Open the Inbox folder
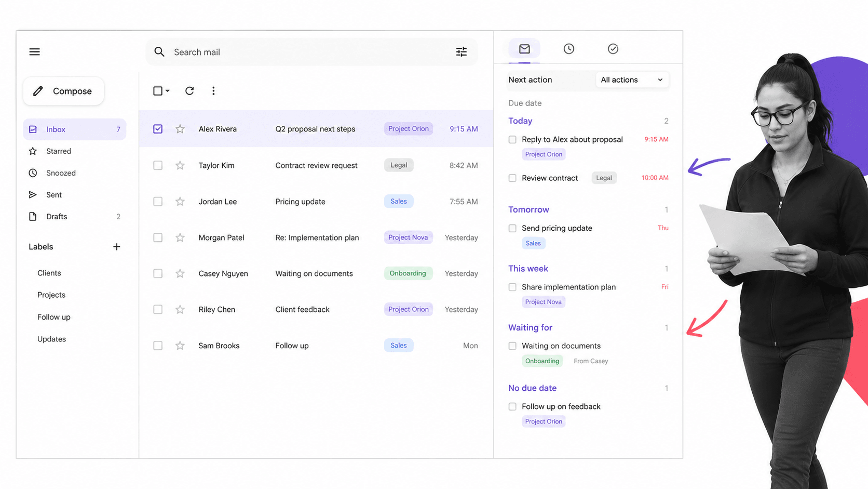 tap(75, 129)
